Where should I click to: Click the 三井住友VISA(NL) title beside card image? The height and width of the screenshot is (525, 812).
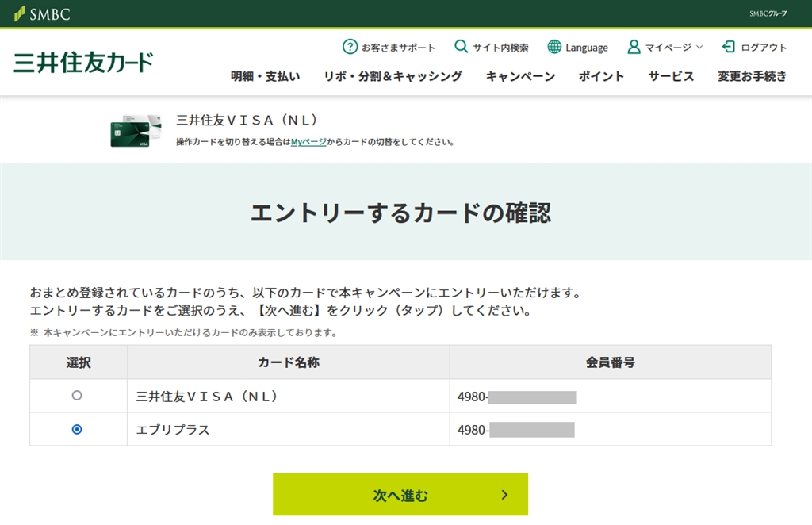[x=247, y=120]
